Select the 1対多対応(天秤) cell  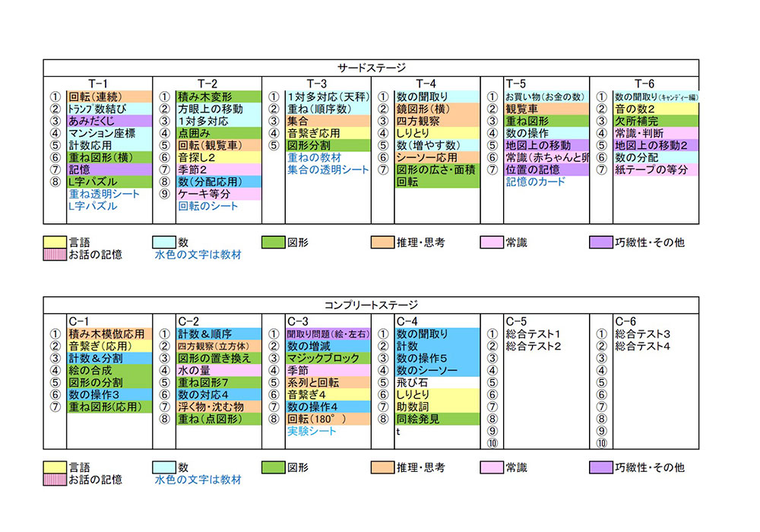click(328, 97)
